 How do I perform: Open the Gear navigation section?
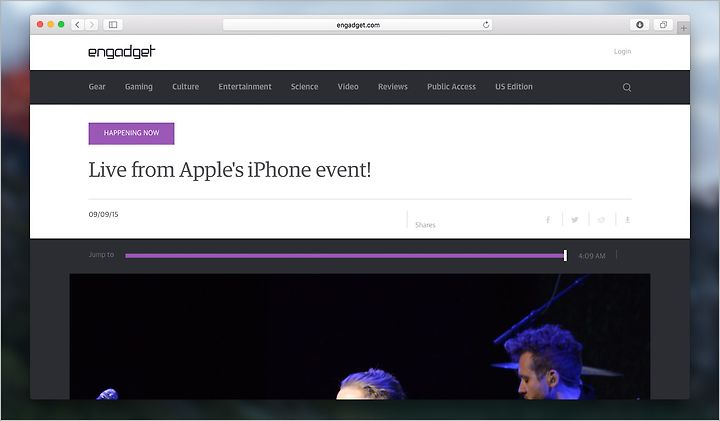click(x=97, y=87)
